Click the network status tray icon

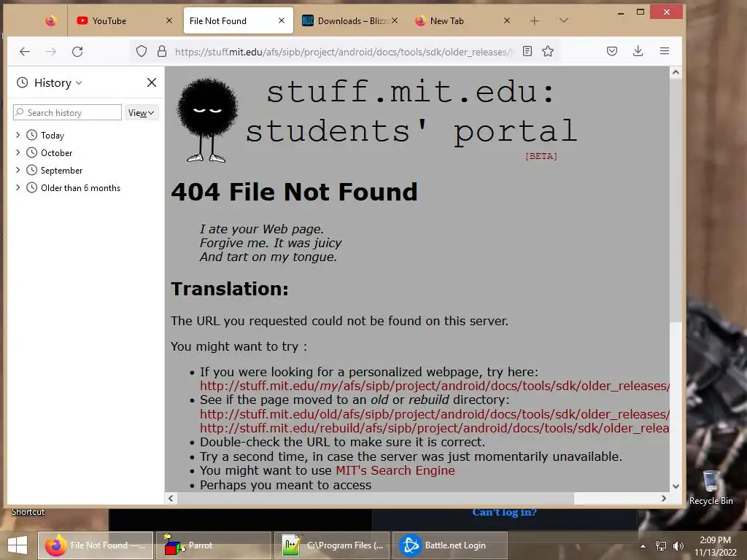661,545
